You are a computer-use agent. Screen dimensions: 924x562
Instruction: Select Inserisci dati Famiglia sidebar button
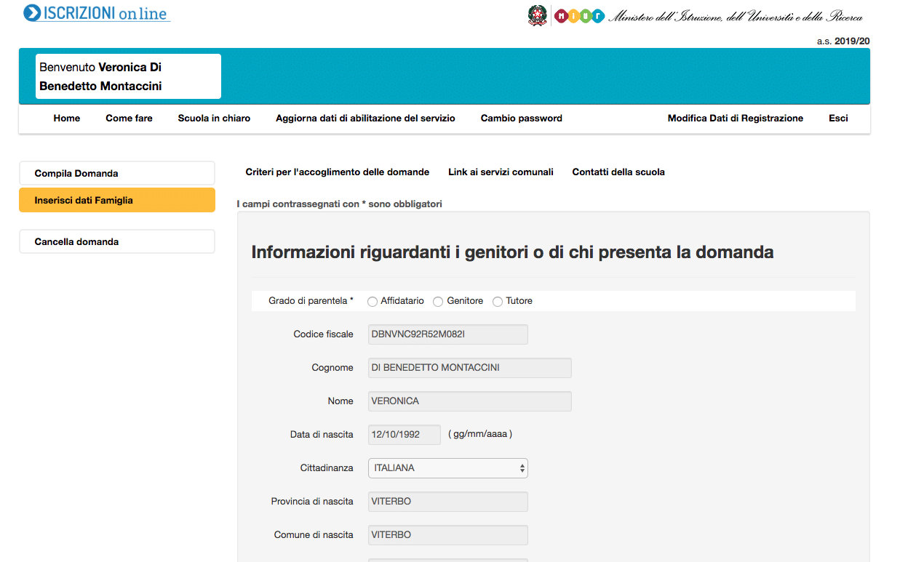click(117, 200)
